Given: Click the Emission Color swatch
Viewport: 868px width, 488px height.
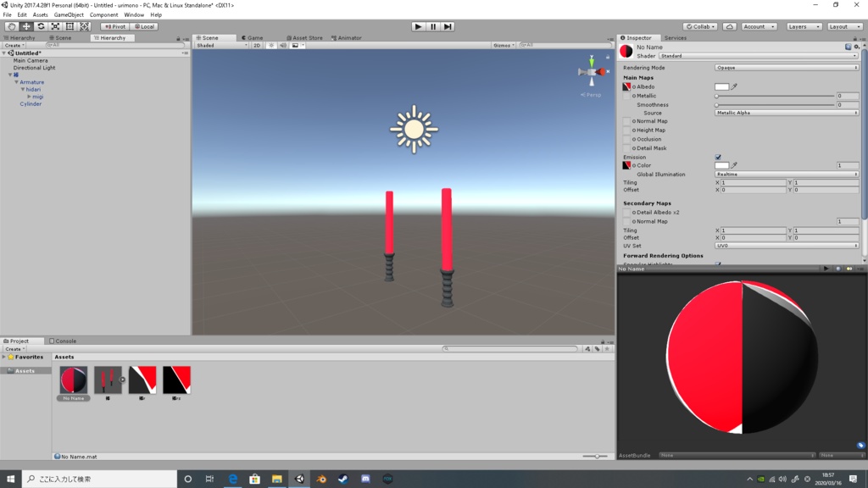Looking at the screenshot, I should click(x=722, y=165).
